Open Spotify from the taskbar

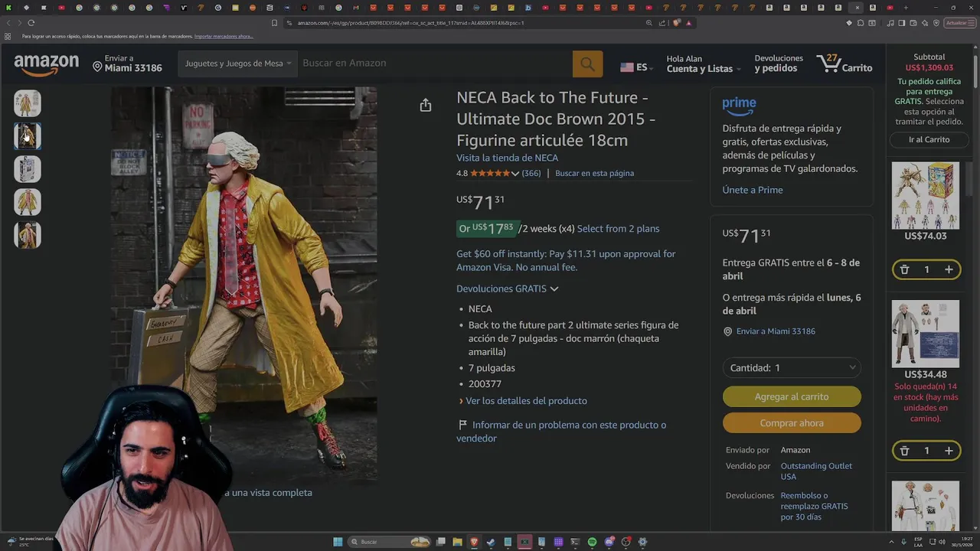click(592, 542)
